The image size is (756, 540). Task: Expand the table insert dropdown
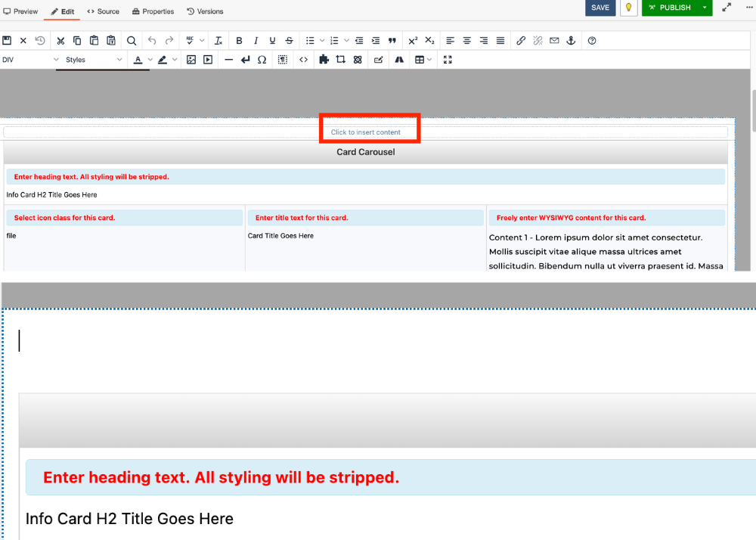click(x=428, y=59)
